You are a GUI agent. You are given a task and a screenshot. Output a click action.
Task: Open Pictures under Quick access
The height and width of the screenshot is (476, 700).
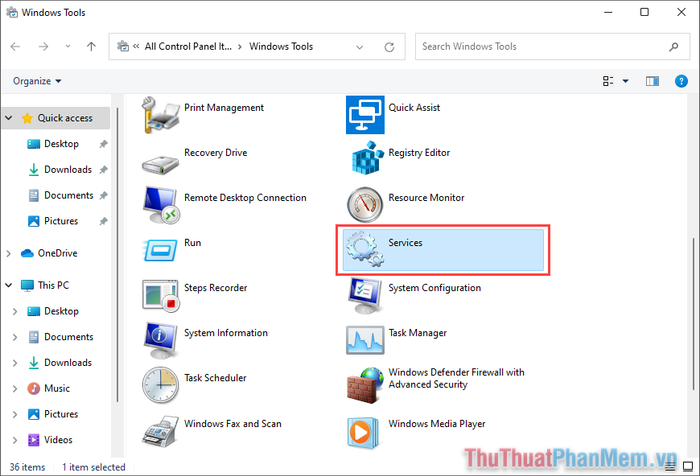coord(61,221)
